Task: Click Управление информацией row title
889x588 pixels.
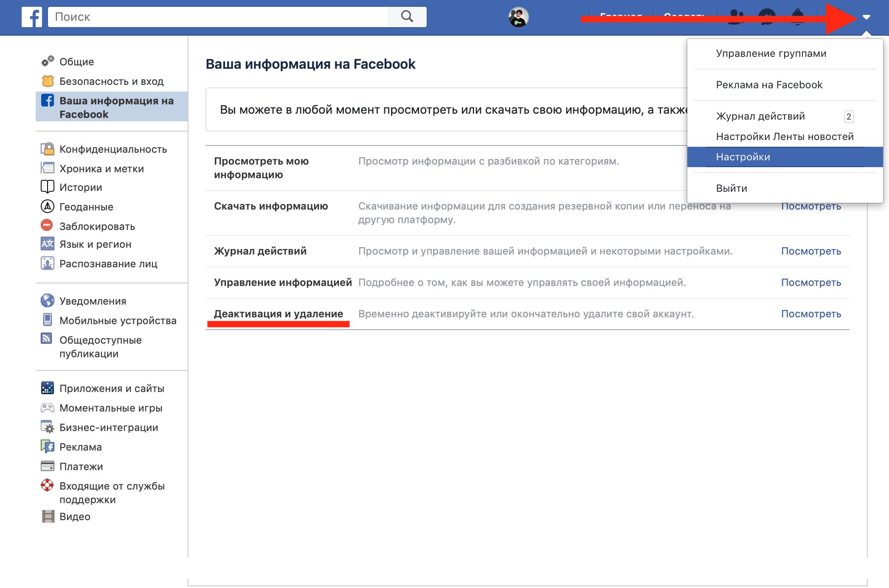Action: (x=283, y=283)
